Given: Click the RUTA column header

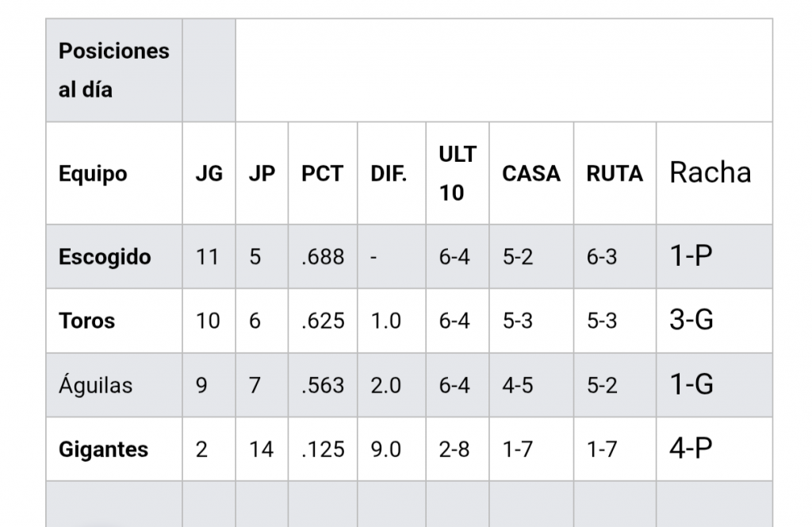Looking at the screenshot, I should 615,174.
